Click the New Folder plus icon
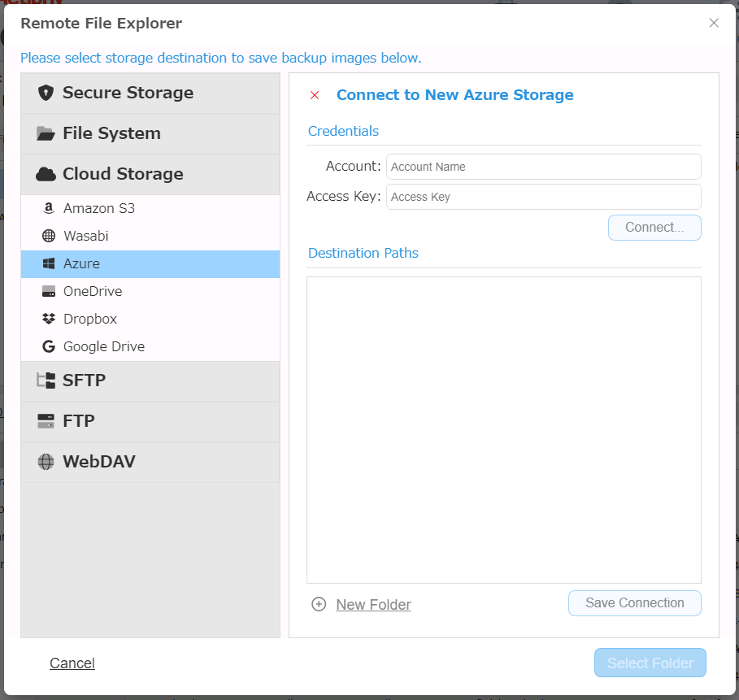Viewport: 739px width, 700px height. [x=319, y=604]
